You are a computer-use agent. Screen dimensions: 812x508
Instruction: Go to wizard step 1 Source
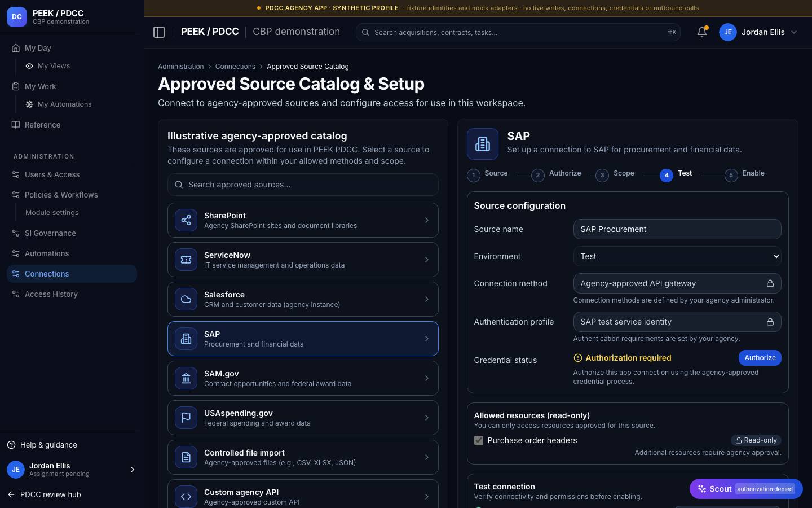pyautogui.click(x=488, y=174)
